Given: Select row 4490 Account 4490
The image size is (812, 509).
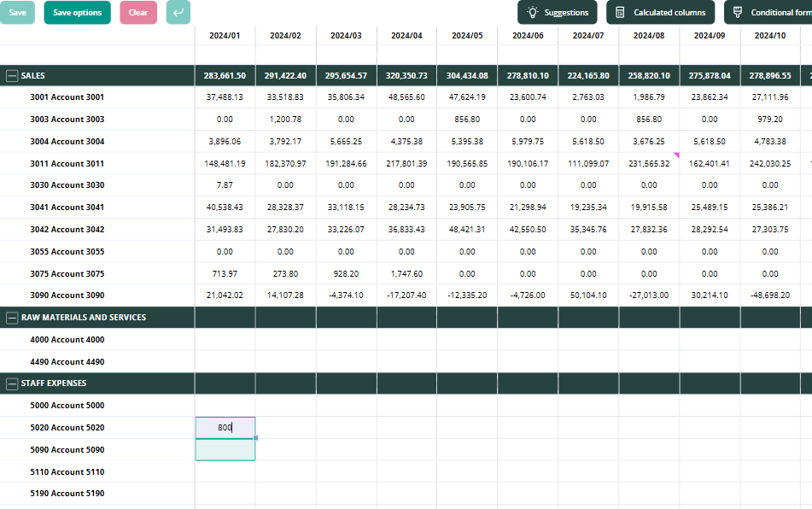Looking at the screenshot, I should click(x=67, y=362).
